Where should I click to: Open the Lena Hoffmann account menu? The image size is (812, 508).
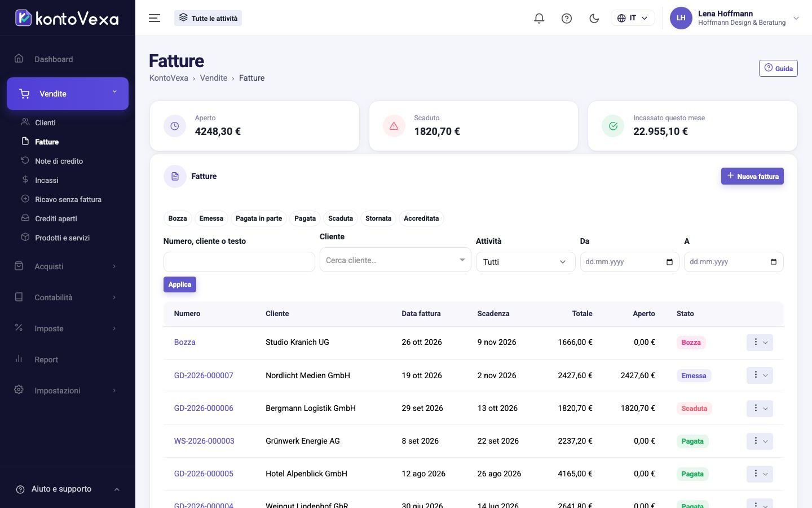734,18
